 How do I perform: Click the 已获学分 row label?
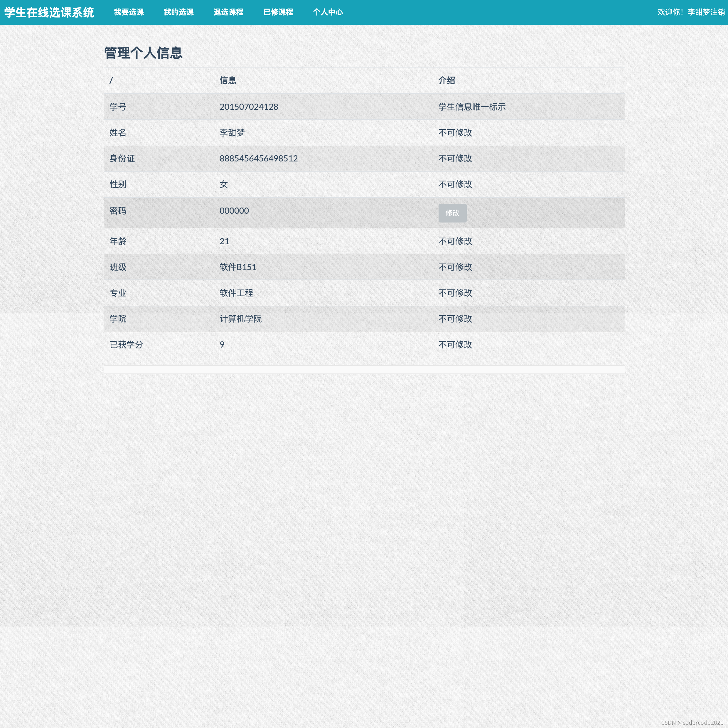coord(126,344)
